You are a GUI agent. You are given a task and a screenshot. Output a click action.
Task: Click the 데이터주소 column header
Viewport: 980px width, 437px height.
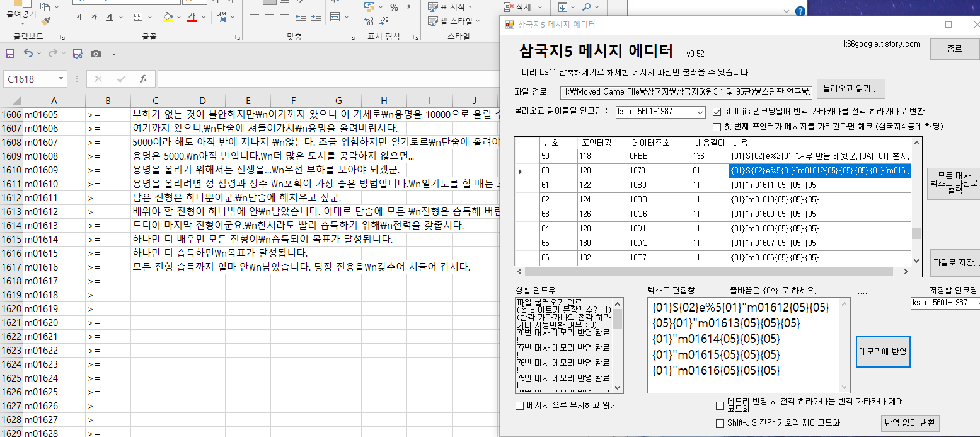coord(659,143)
